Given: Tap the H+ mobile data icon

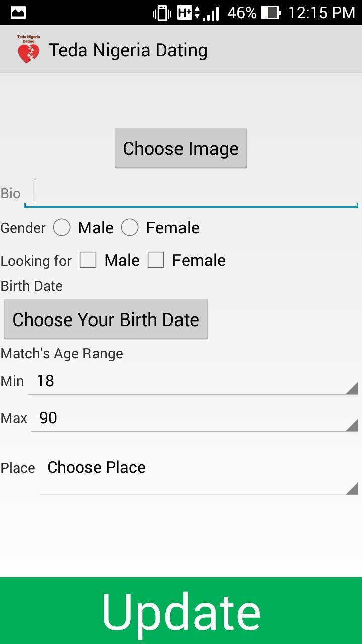Looking at the screenshot, I should pyautogui.click(x=188, y=13).
